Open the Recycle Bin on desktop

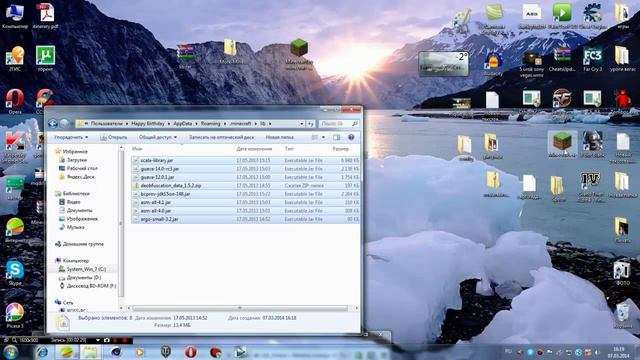(x=623, y=315)
